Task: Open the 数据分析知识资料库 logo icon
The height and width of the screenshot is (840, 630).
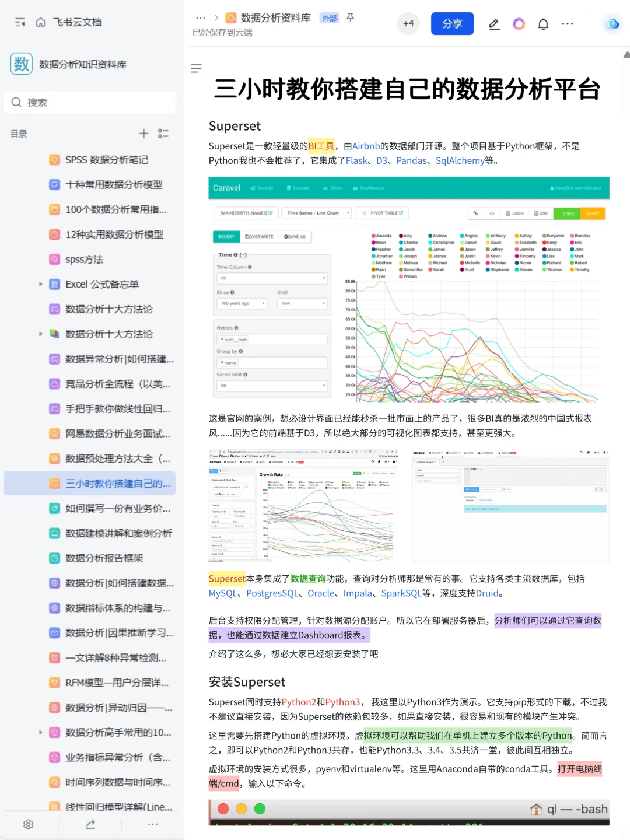Action: [x=22, y=64]
